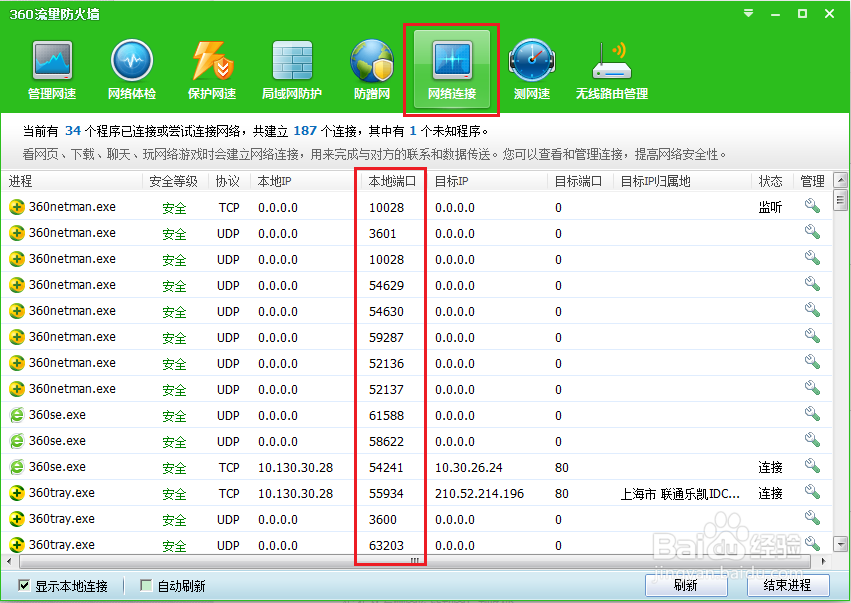Select 上海市 联通乐凯IDC location cell
The image size is (851, 603).
click(680, 493)
